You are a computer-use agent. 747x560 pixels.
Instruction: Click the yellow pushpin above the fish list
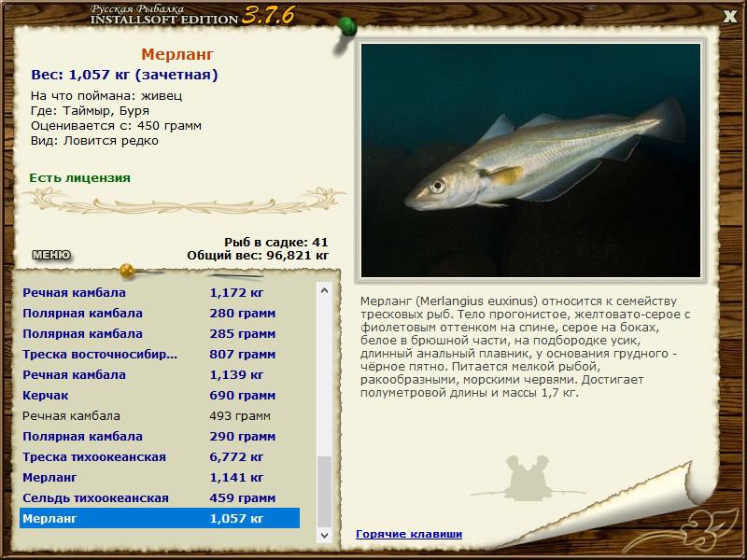click(128, 271)
